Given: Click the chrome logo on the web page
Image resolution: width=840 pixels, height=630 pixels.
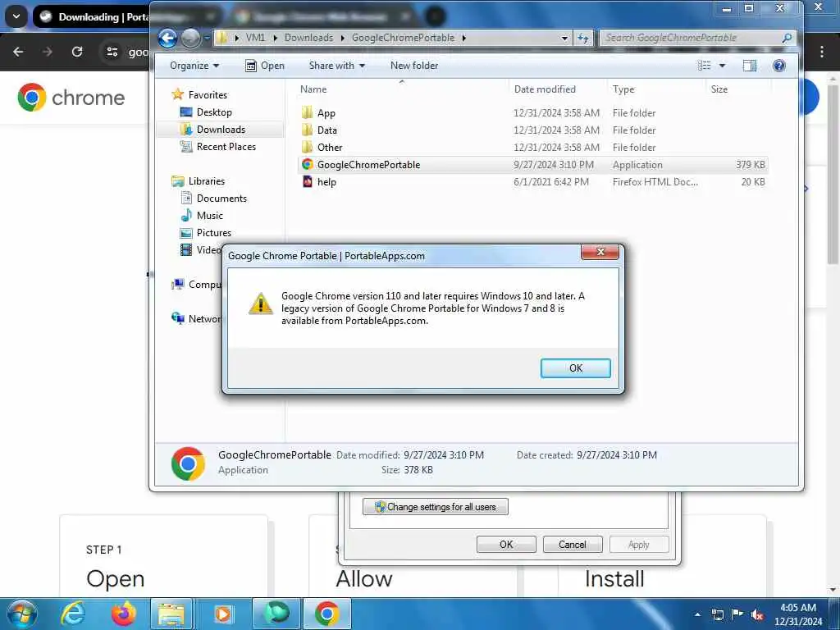Looking at the screenshot, I should [71, 98].
